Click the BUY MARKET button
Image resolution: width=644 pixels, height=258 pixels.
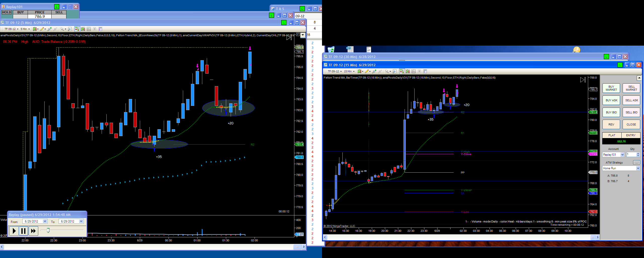click(x=611, y=88)
